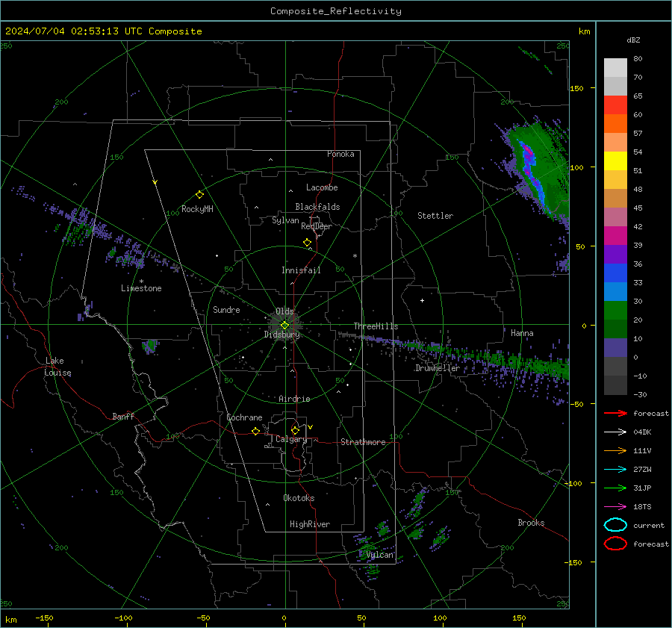
Task: Click the Ponoka town label
Action: coord(340,154)
